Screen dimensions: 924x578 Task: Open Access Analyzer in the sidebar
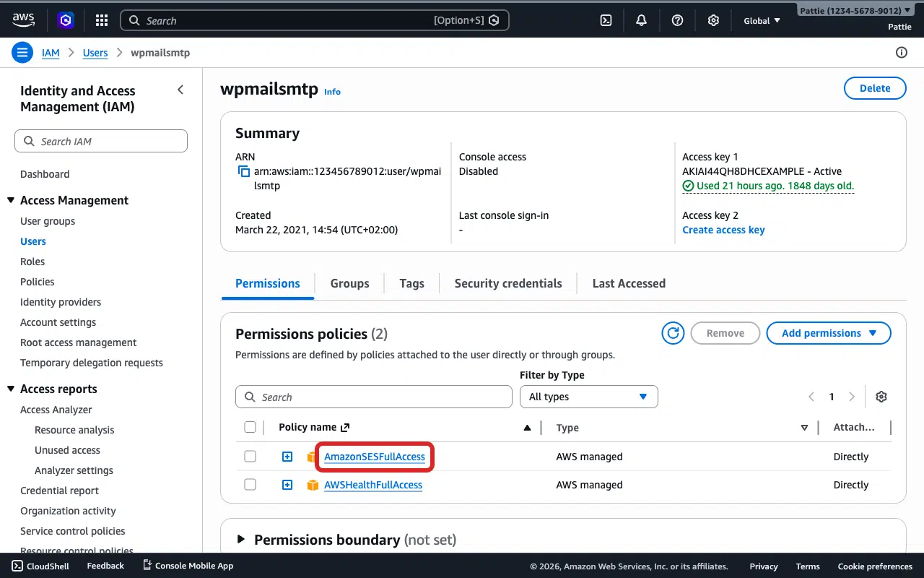tap(56, 410)
